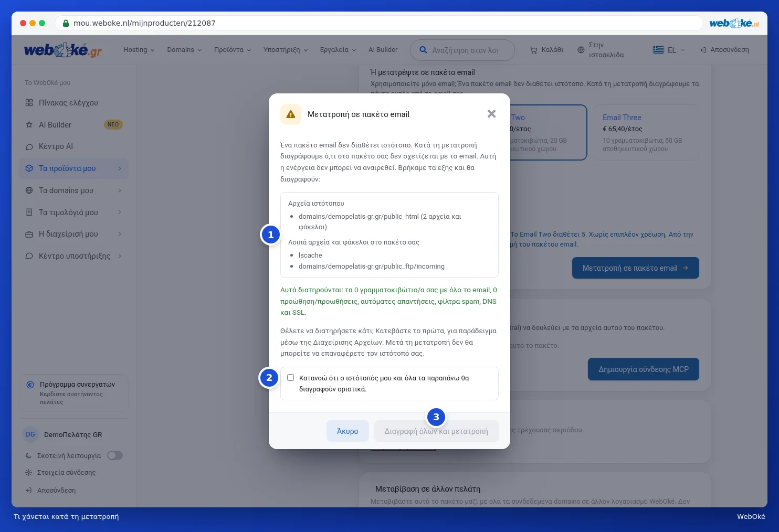
Task: Click the Πίνακας ελέγχου dashboard grid icon
Action: pos(29,103)
